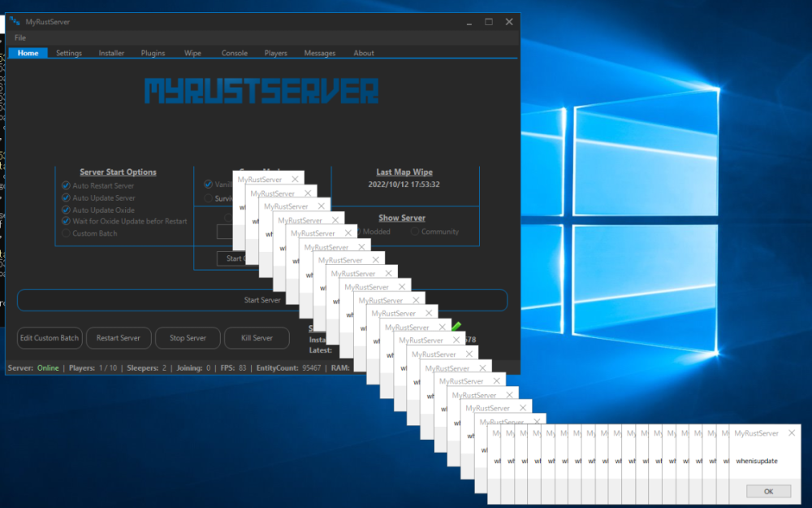
Task: Disable Auto Update Server option
Action: pyautogui.click(x=66, y=198)
